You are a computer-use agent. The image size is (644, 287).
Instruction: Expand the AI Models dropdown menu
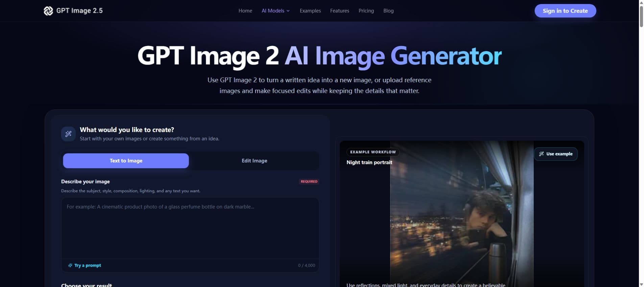pyautogui.click(x=276, y=11)
